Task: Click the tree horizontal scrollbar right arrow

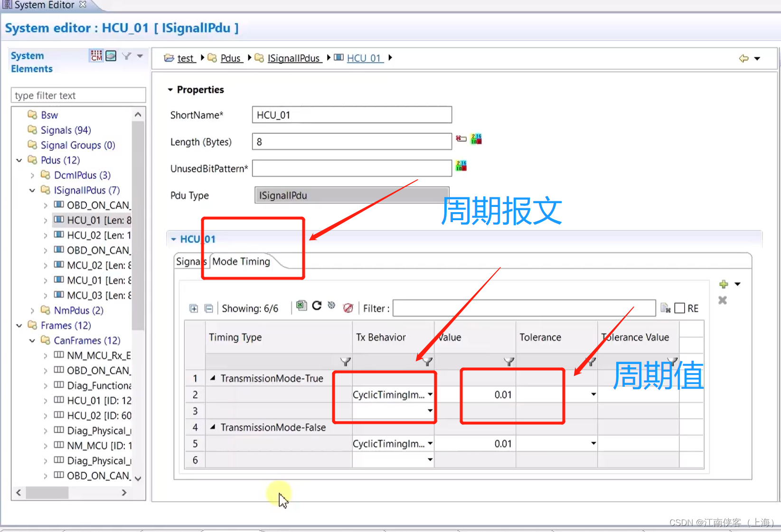Action: (x=124, y=493)
